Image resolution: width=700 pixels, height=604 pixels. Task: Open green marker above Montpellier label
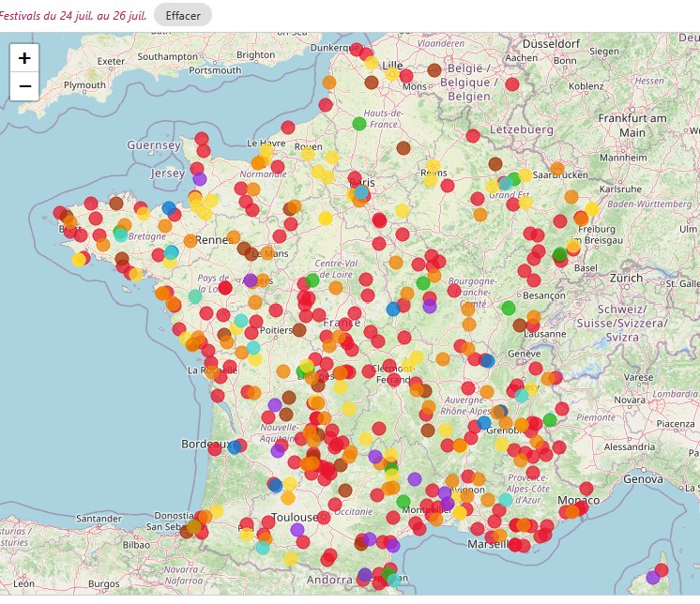coord(403,501)
